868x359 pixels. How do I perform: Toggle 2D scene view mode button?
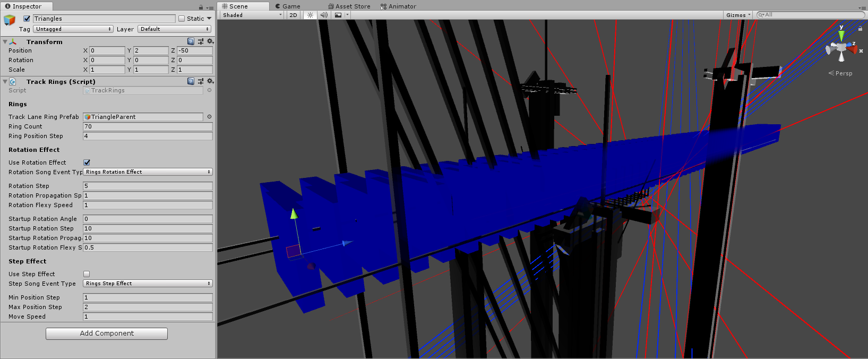pos(293,15)
